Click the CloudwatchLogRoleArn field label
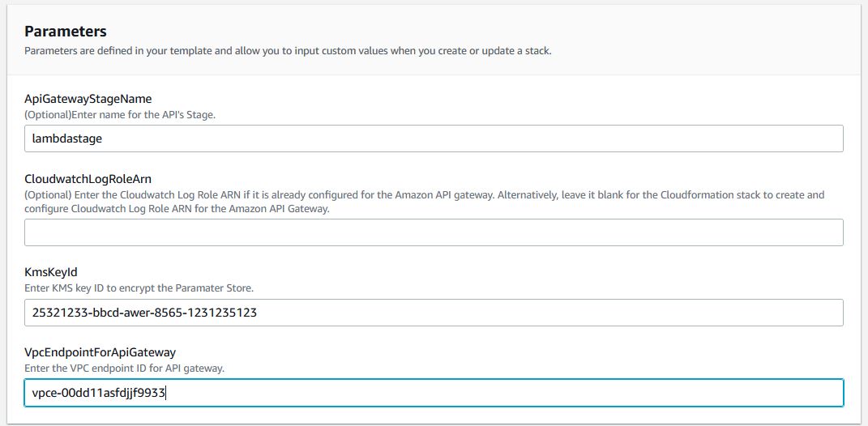 point(88,179)
